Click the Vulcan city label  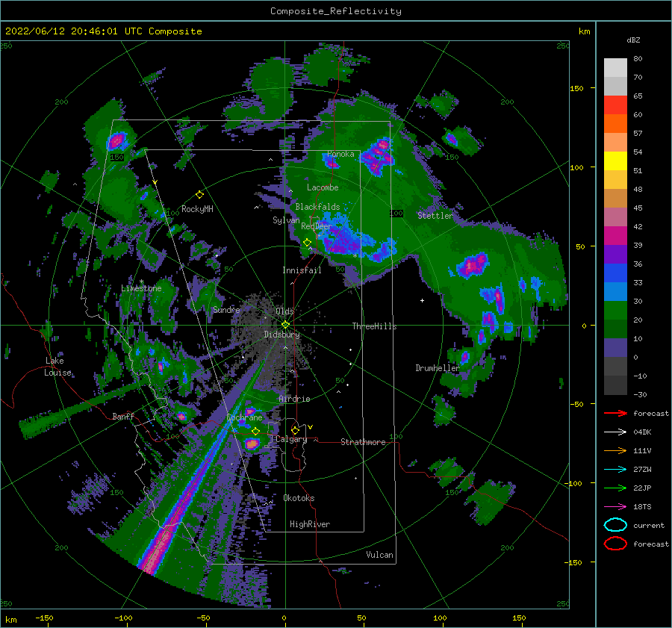[380, 555]
